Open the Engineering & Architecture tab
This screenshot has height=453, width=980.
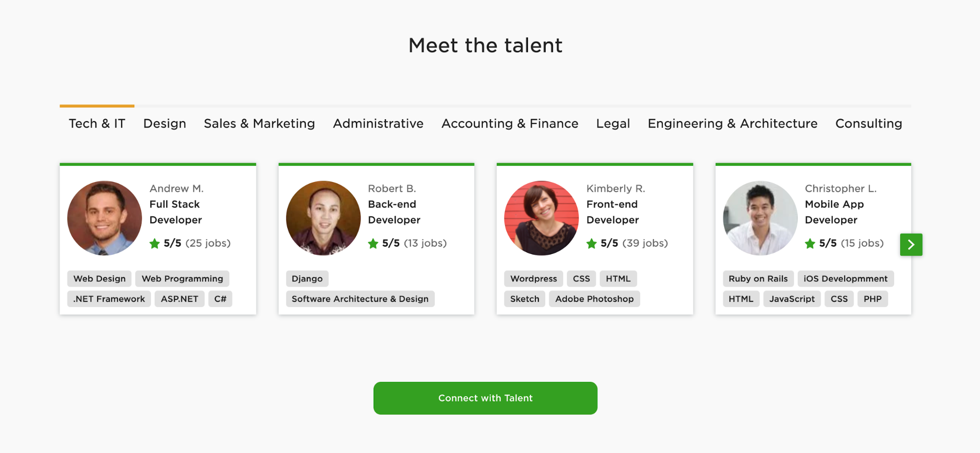point(732,124)
